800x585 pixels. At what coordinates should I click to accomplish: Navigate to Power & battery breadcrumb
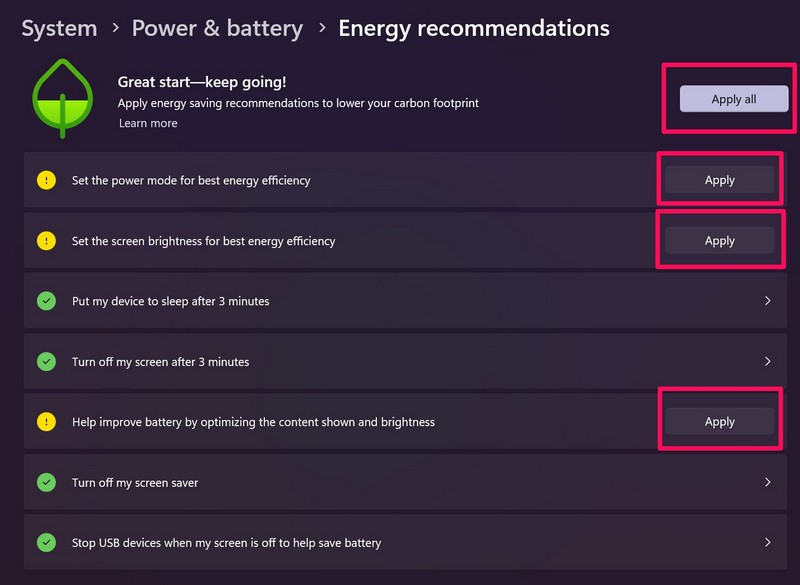point(217,28)
